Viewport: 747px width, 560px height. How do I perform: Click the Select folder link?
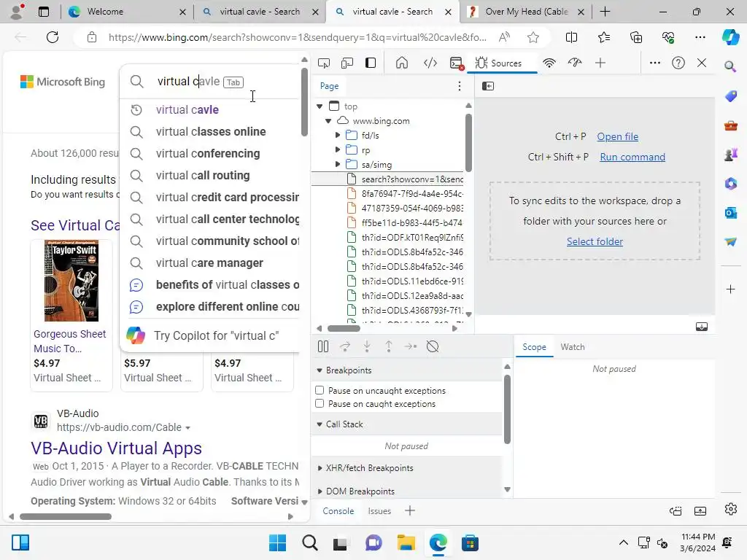595,241
